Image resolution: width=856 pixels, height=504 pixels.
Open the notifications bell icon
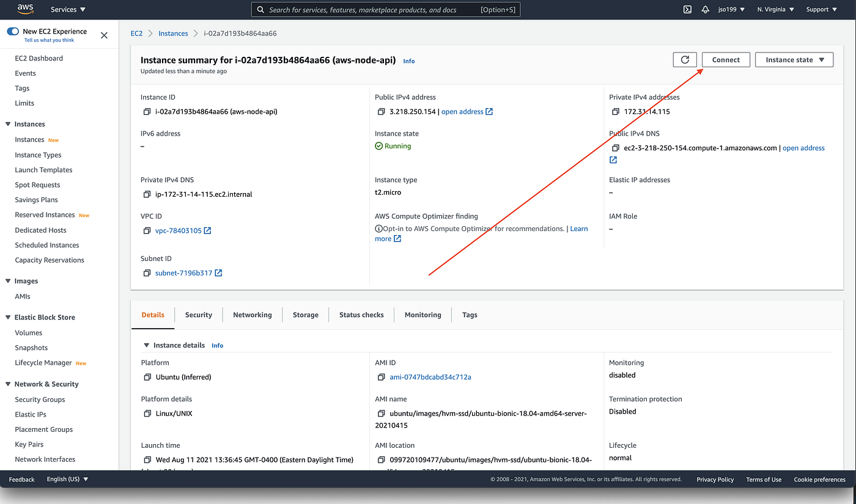coord(706,9)
